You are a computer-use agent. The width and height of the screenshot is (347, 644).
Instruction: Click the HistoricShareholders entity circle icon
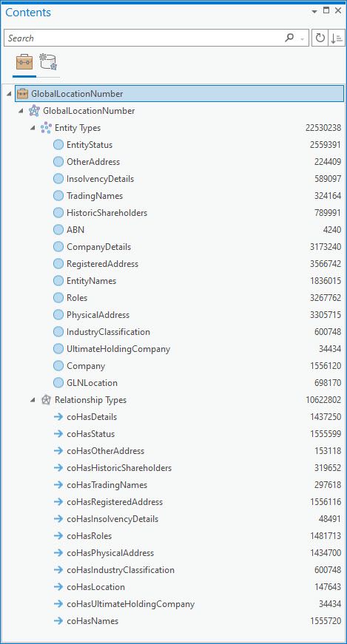tap(58, 213)
